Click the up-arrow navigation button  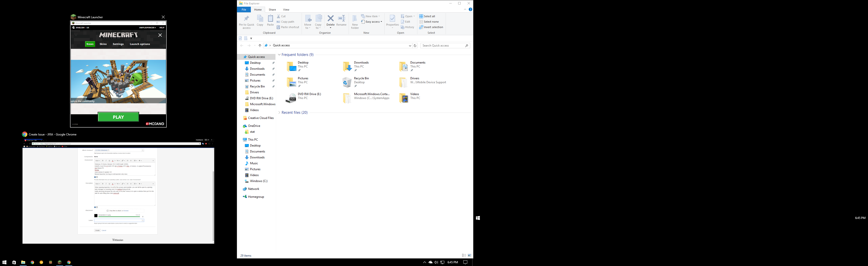pyautogui.click(x=260, y=46)
